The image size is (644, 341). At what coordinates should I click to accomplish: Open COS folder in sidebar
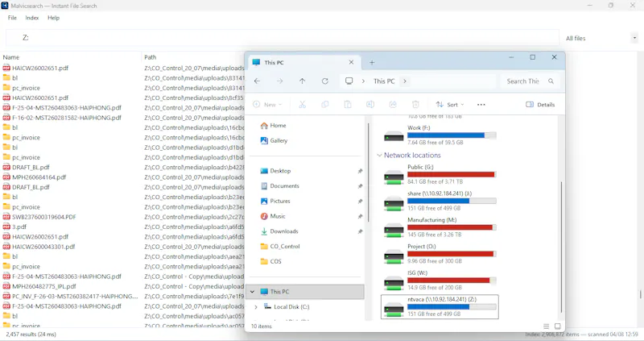[270, 262]
